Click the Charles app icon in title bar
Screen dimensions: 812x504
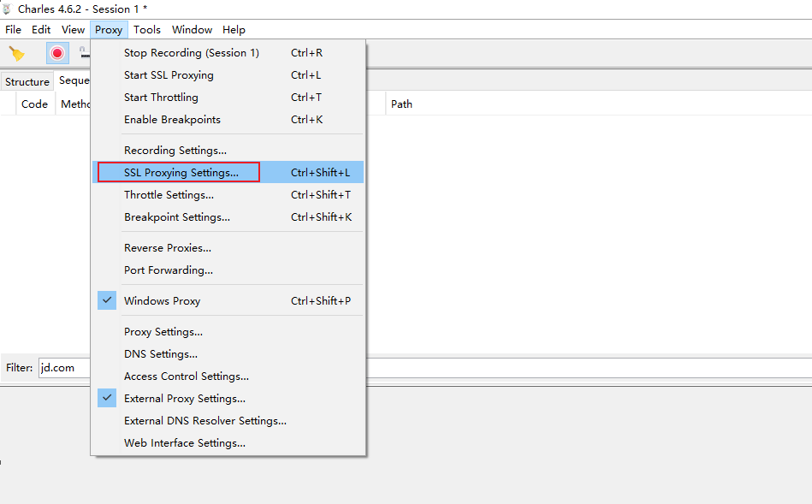pos(7,9)
